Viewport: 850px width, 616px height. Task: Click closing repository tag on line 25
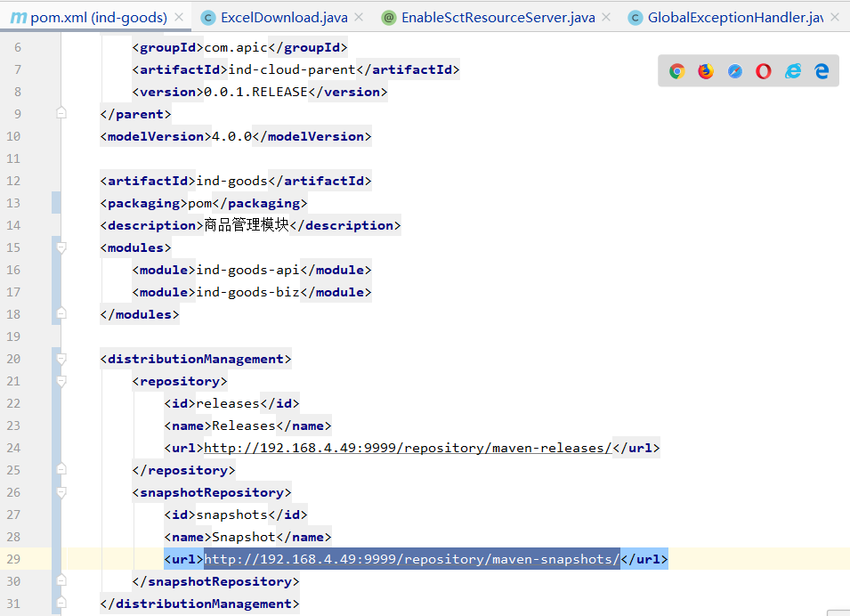click(183, 470)
